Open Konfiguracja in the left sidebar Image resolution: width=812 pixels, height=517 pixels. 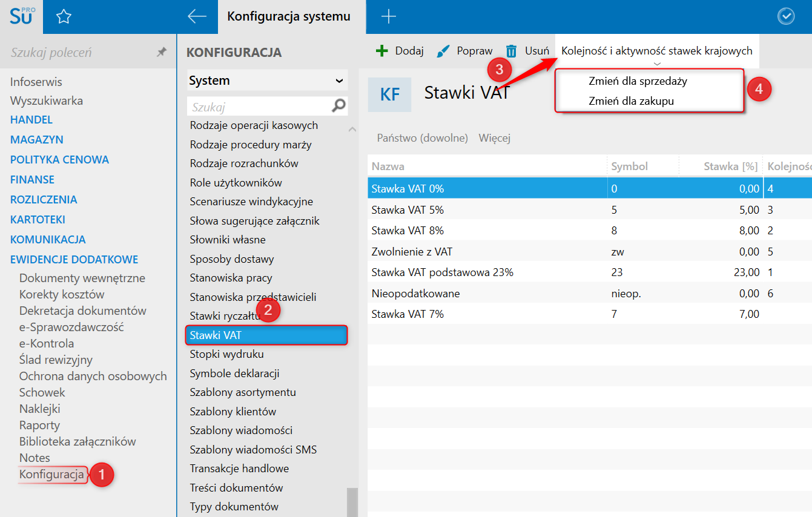pyautogui.click(x=51, y=474)
